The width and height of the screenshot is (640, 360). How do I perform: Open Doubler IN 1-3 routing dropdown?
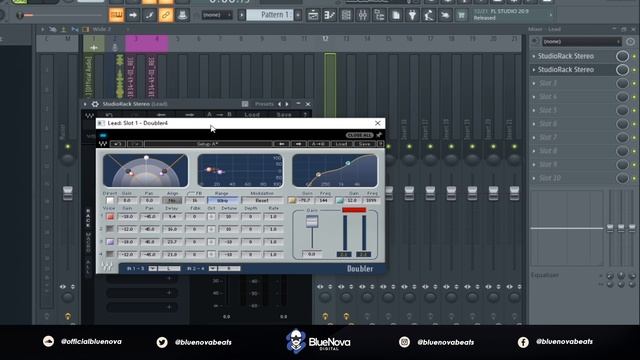coord(153,268)
